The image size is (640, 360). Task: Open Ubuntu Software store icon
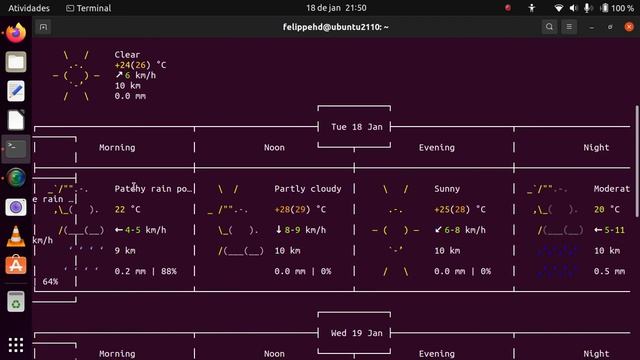(x=16, y=265)
